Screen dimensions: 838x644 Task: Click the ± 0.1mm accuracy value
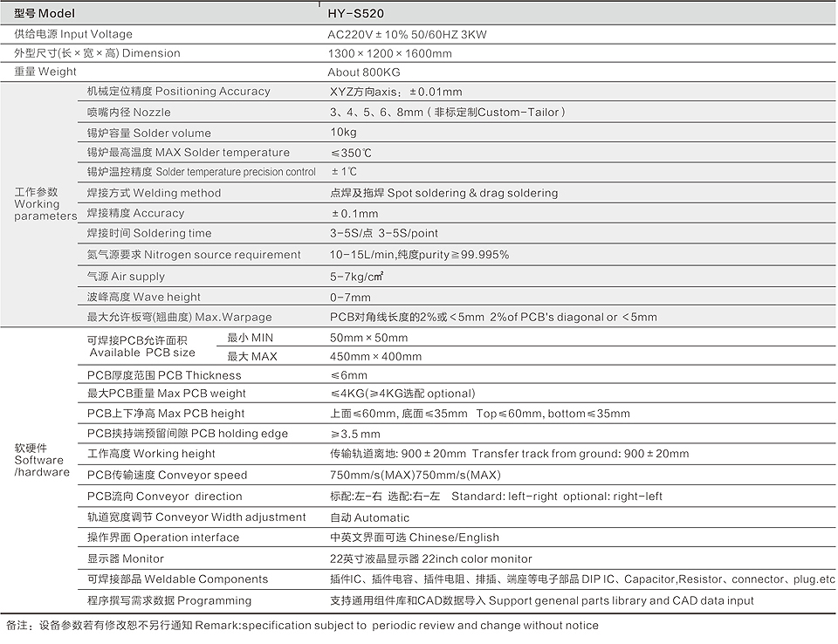354,214
